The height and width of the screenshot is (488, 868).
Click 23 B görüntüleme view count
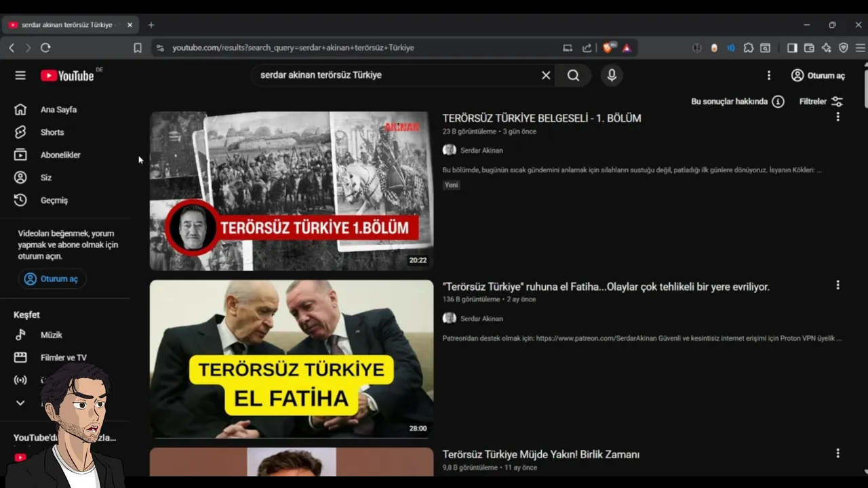click(x=470, y=131)
